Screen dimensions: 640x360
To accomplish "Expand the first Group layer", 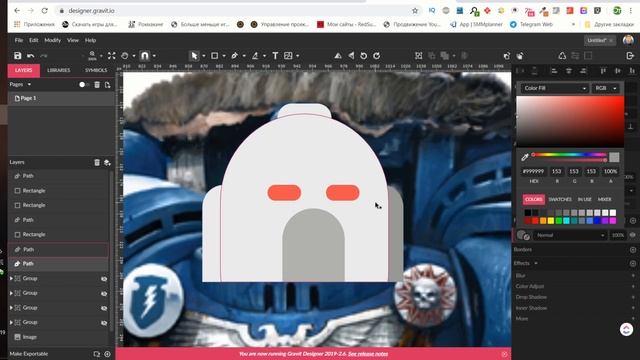I will tap(11, 278).
